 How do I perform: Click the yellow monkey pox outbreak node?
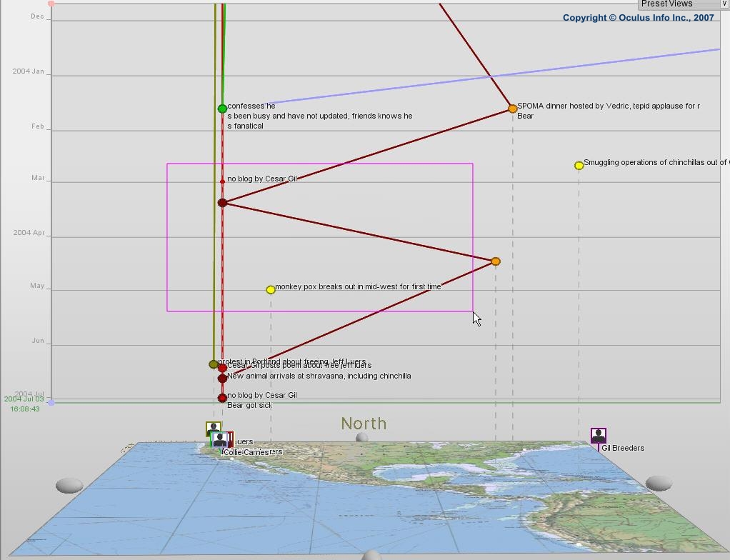(271, 289)
